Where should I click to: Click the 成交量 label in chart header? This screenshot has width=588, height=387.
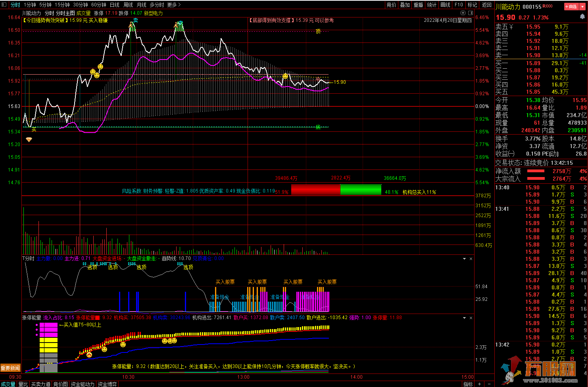click(84, 13)
